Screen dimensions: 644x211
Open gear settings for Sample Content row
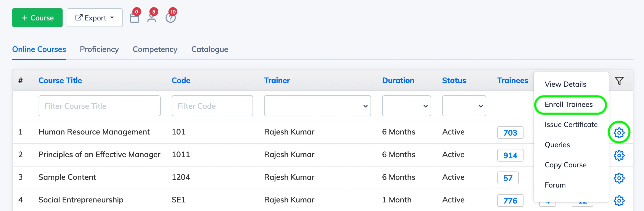coord(619,178)
